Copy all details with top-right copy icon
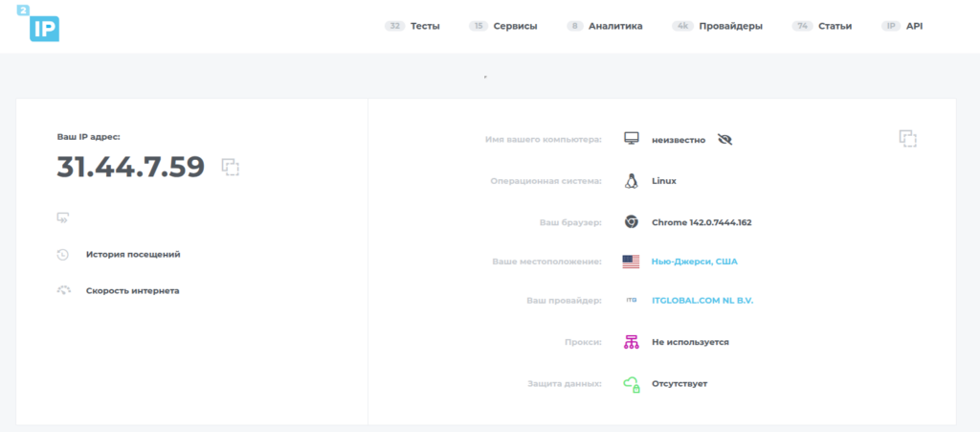 [x=907, y=139]
